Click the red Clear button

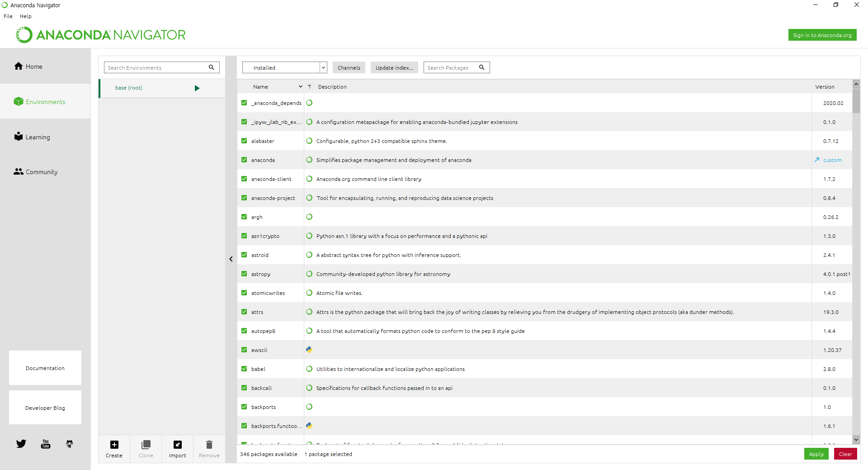845,454
